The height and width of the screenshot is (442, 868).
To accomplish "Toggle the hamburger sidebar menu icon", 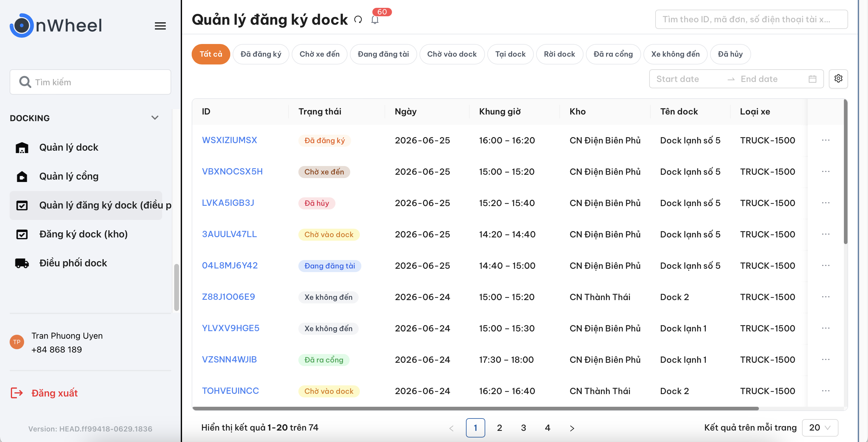I will click(160, 26).
